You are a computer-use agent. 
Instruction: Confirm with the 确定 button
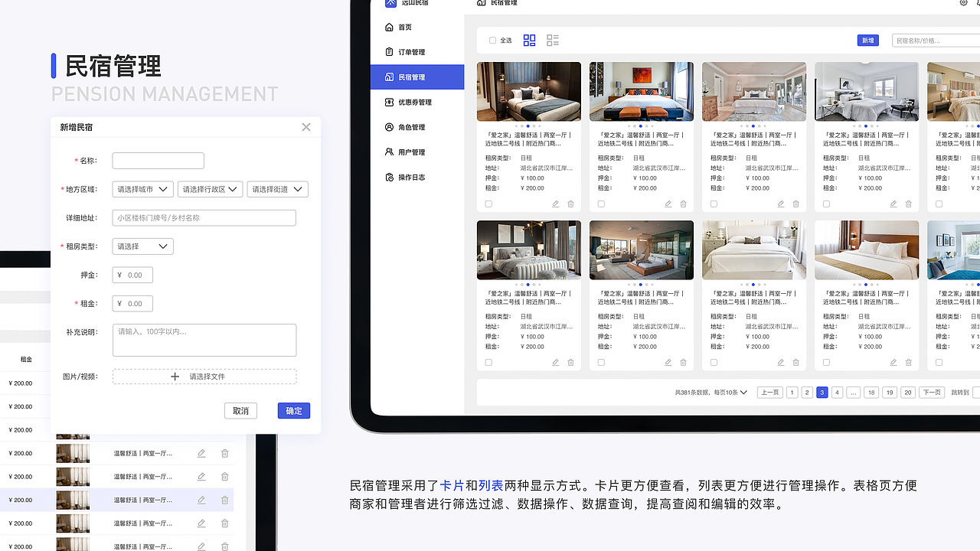point(294,411)
